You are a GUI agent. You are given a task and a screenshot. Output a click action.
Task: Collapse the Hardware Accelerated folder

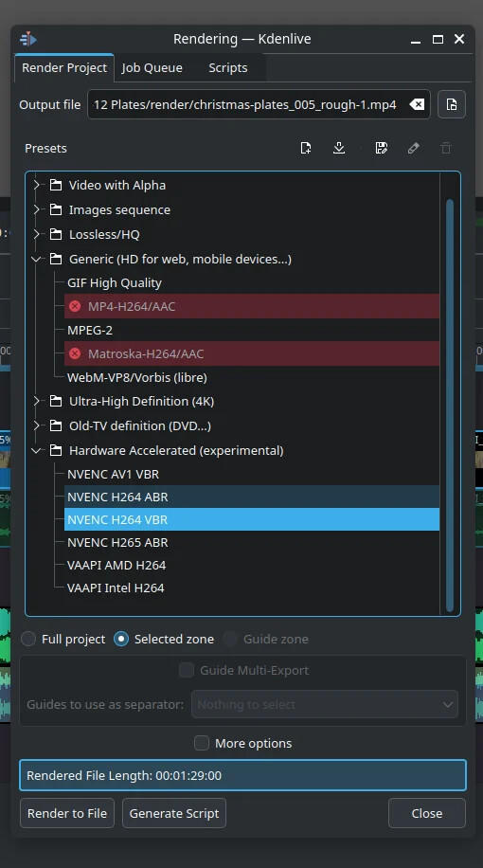point(37,451)
